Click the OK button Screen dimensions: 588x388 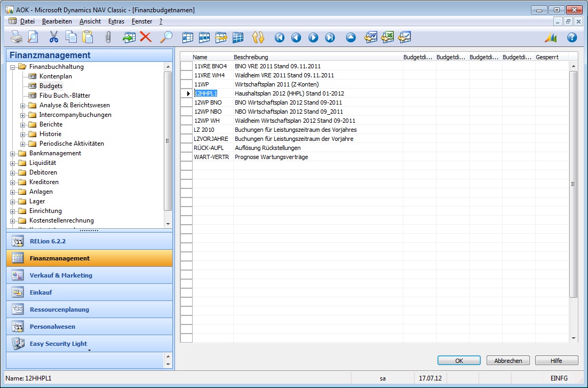tap(459, 361)
